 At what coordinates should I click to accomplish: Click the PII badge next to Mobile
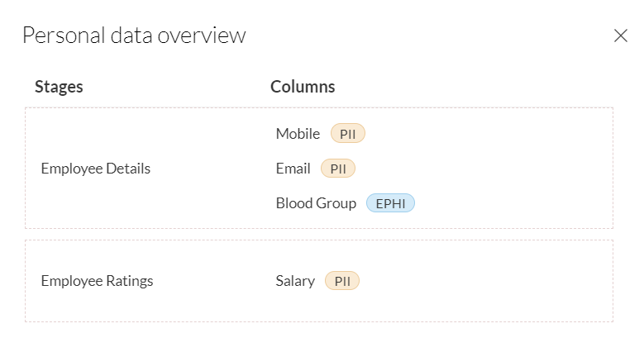pyautogui.click(x=347, y=134)
